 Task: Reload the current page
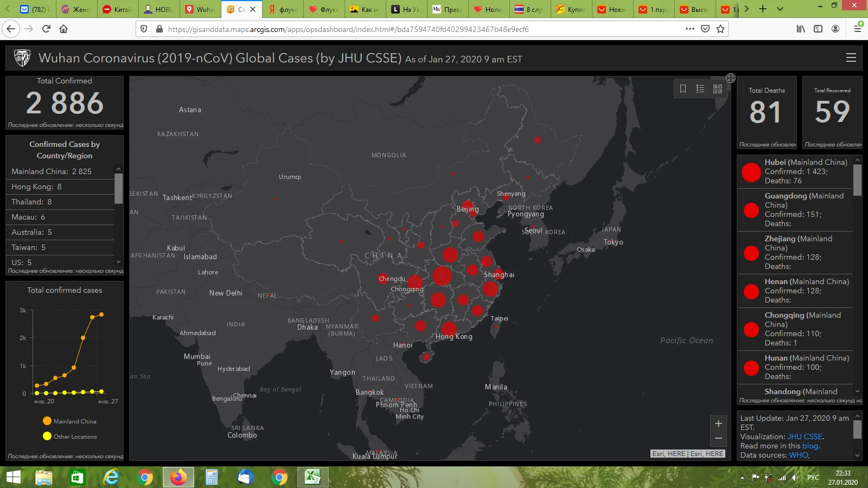[x=46, y=29]
